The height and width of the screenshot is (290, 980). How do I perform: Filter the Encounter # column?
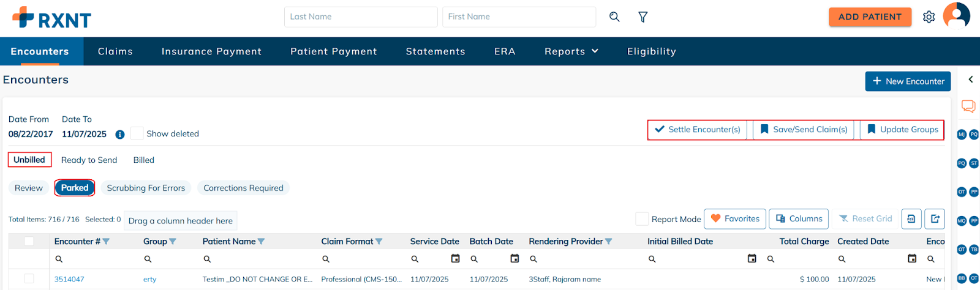pos(106,242)
